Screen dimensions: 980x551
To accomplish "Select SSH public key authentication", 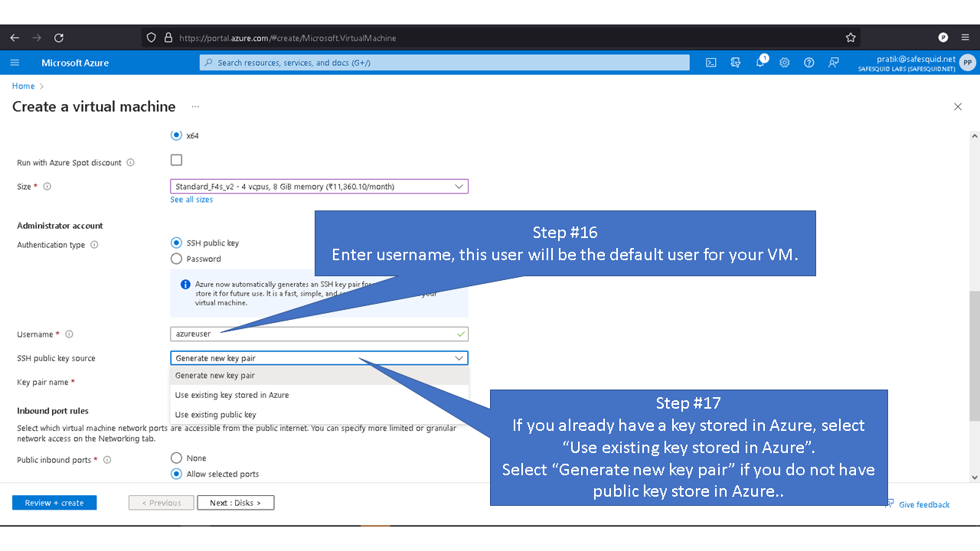I will (x=177, y=243).
